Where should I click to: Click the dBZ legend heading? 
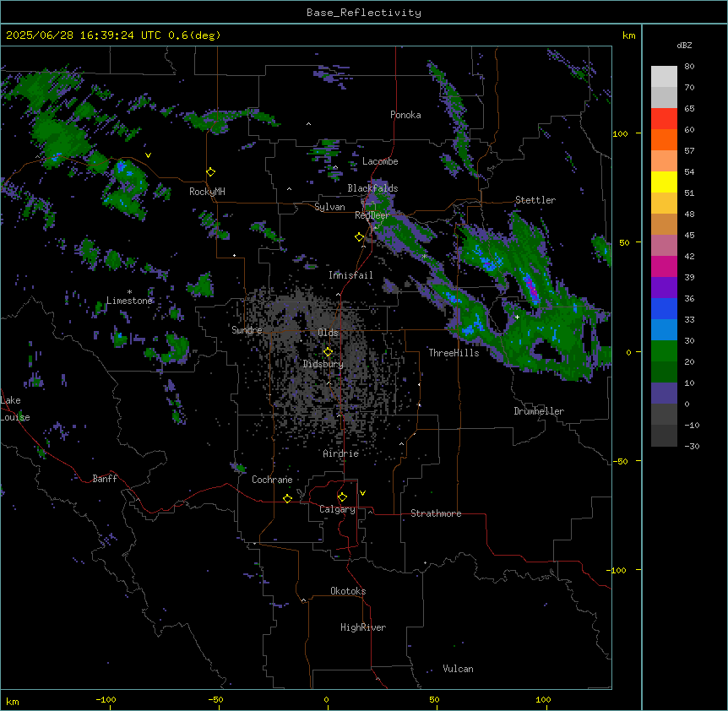point(684,45)
